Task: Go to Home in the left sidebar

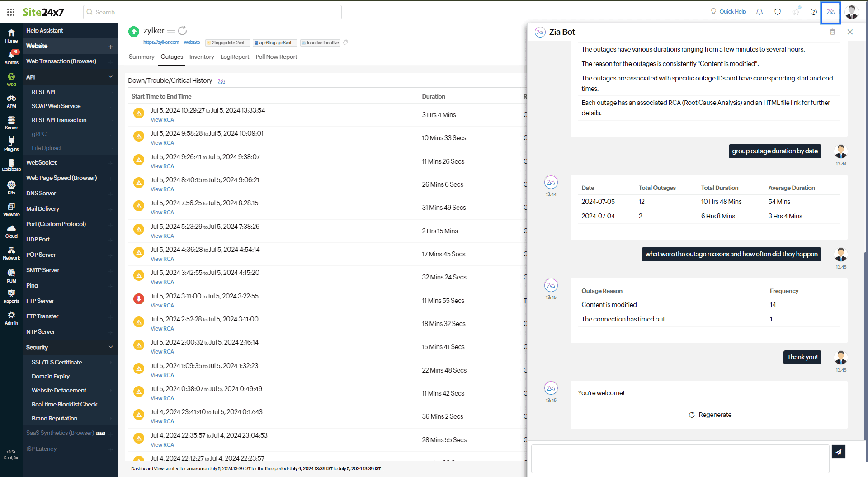Action: click(11, 36)
